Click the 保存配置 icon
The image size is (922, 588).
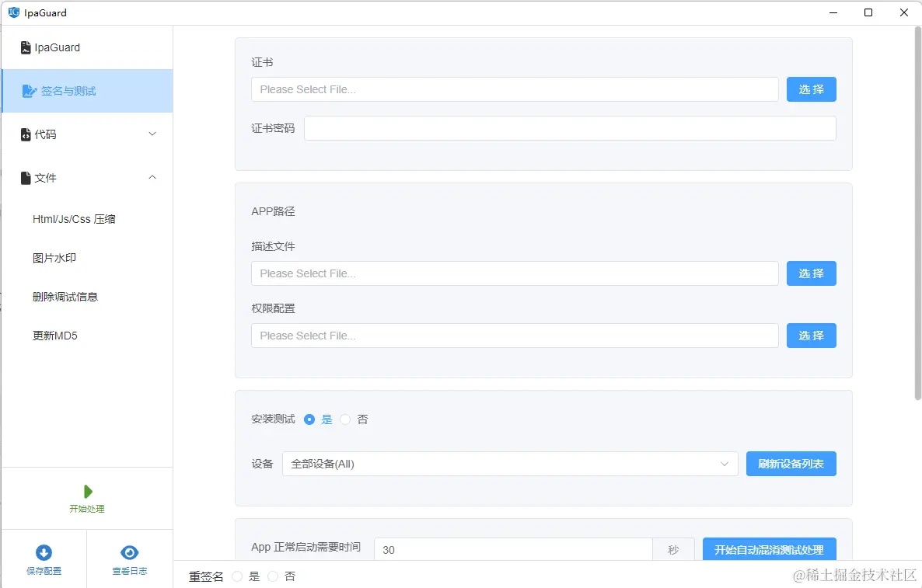click(44, 550)
